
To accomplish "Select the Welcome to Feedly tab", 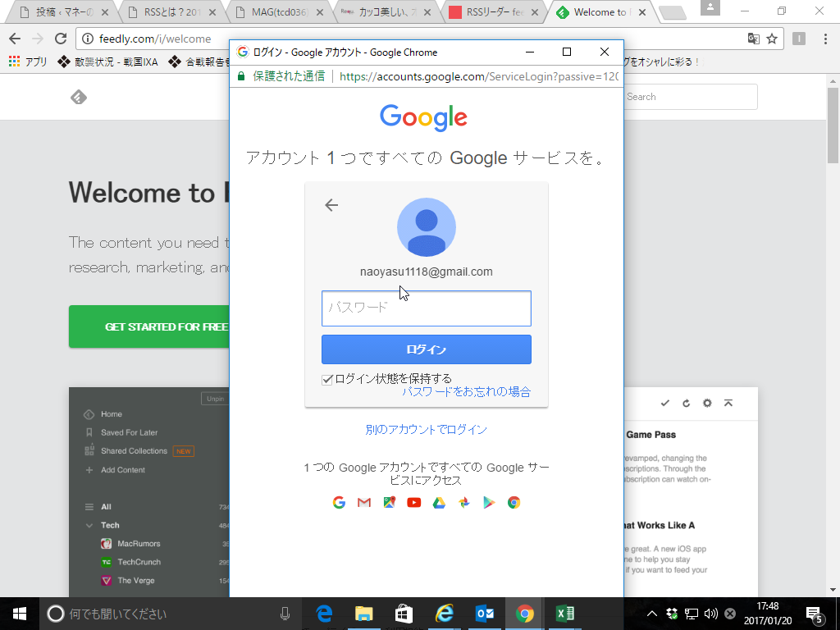I will tap(600, 12).
